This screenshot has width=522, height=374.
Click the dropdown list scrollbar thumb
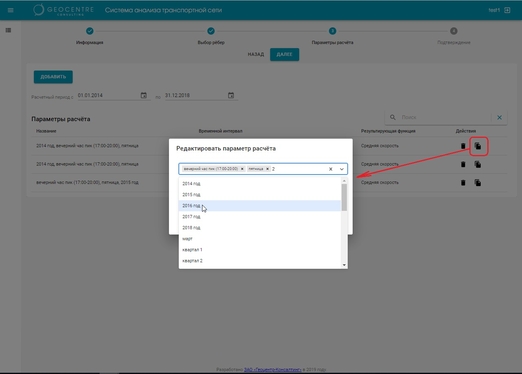click(344, 197)
